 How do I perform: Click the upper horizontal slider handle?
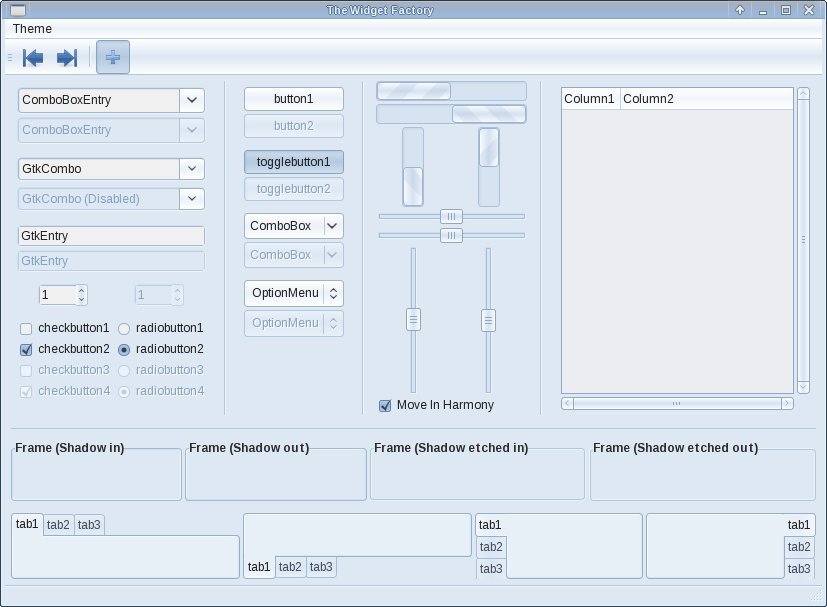pyautogui.click(x=451, y=216)
